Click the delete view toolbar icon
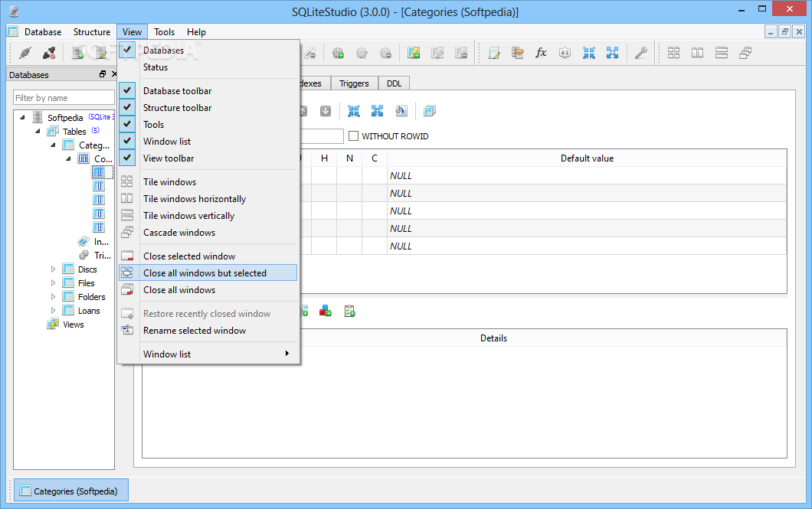 click(x=461, y=53)
